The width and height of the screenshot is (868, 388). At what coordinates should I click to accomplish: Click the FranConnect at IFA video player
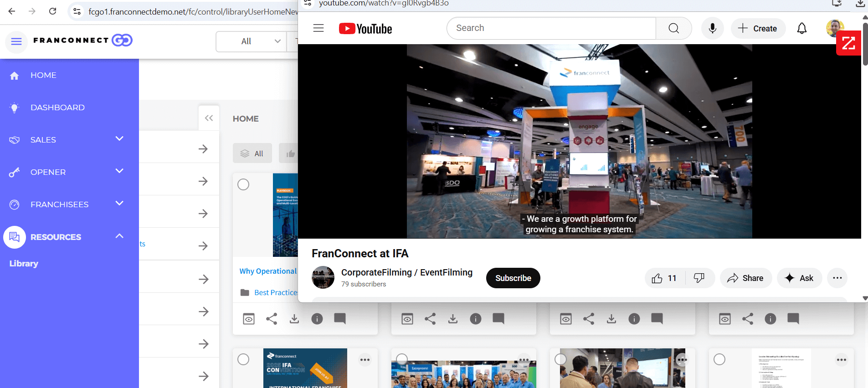[579, 141]
